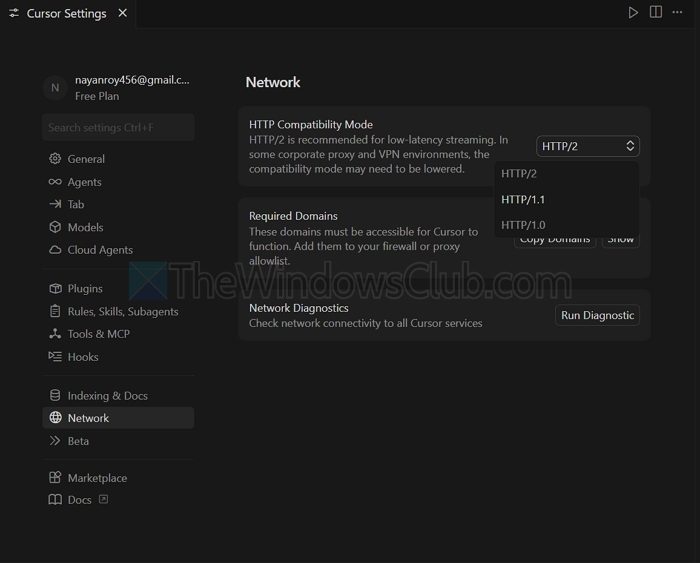Screen dimensions: 700x563
Task: Close the Cursor Settings tab
Action: 122,13
